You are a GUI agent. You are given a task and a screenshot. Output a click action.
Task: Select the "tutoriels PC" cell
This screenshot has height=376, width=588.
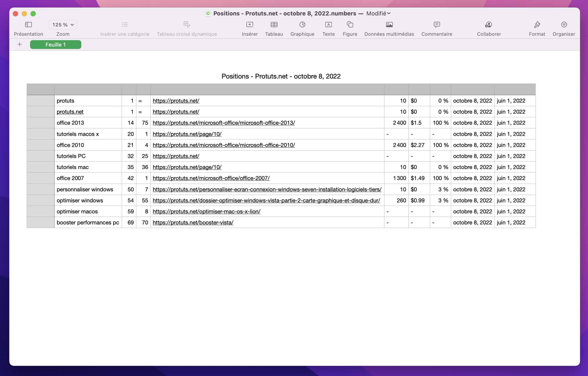pos(88,156)
